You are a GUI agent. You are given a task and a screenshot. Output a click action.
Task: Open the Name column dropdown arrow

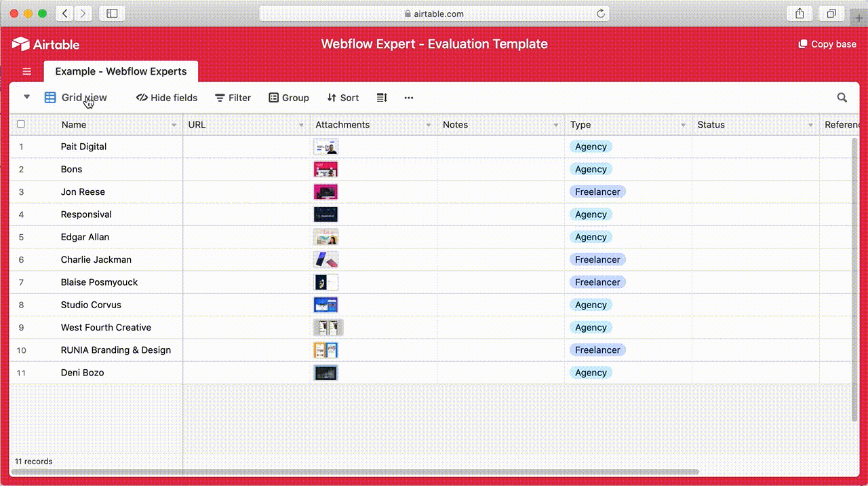(x=174, y=126)
